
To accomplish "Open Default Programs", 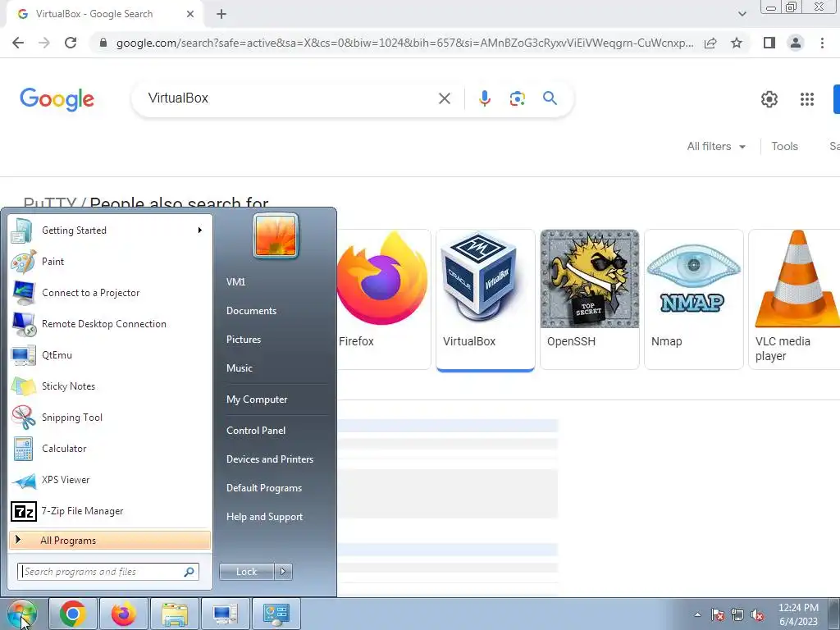I will tap(263, 488).
